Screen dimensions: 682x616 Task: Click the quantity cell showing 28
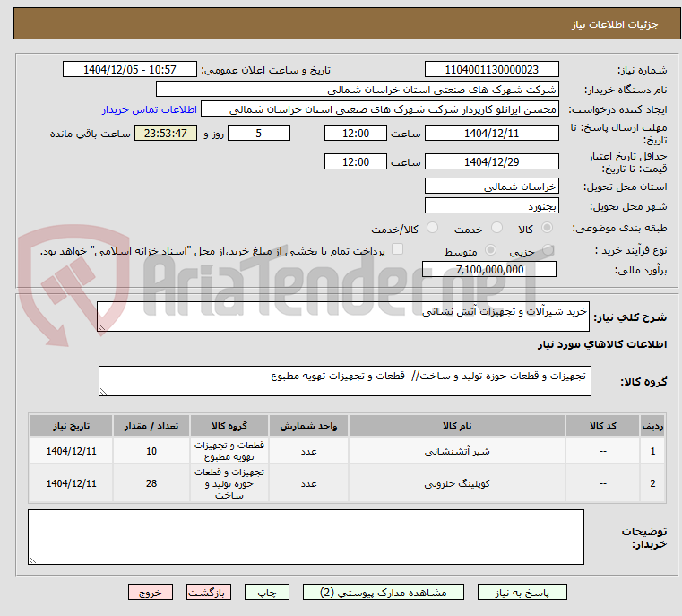point(151,483)
